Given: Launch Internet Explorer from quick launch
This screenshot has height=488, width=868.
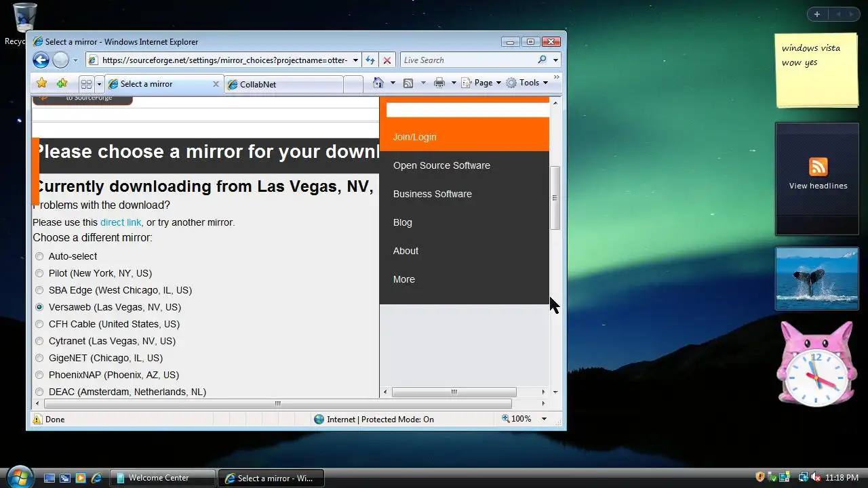Looking at the screenshot, I should [97, 478].
